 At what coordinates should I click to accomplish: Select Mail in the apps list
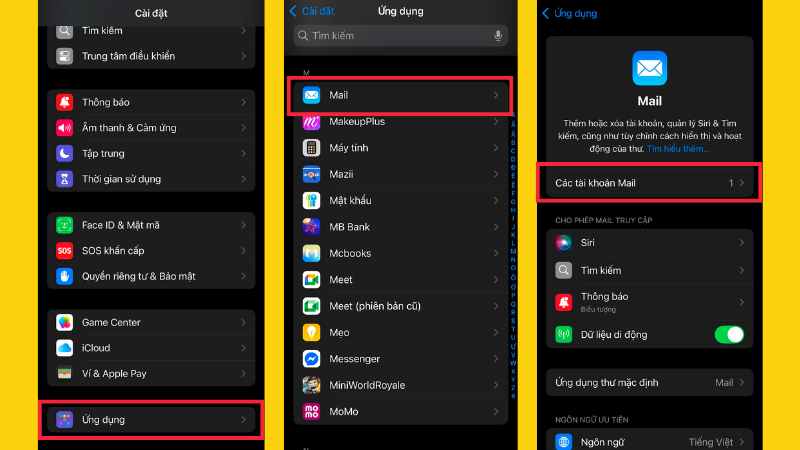tap(400, 95)
